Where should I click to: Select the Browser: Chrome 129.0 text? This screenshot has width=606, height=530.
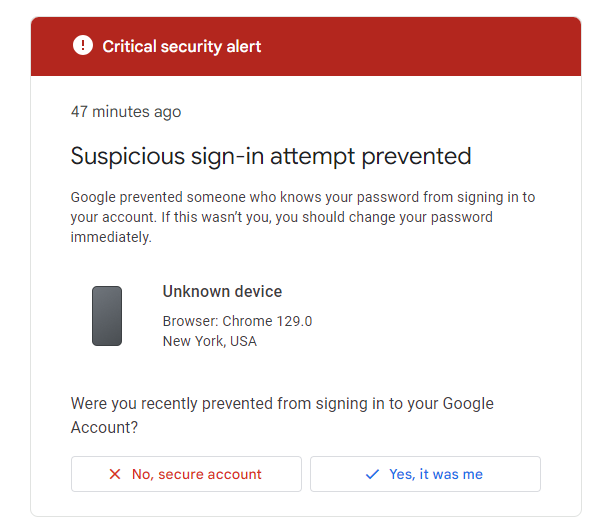click(x=237, y=321)
